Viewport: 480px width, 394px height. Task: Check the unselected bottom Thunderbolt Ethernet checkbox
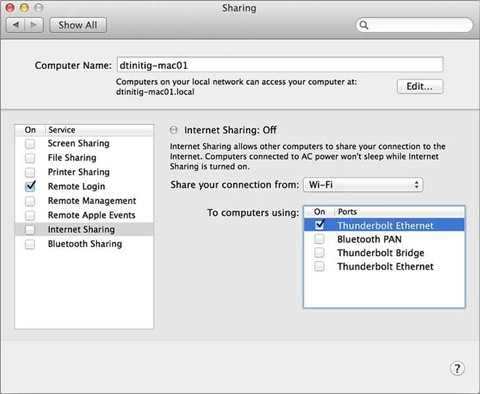click(x=319, y=266)
